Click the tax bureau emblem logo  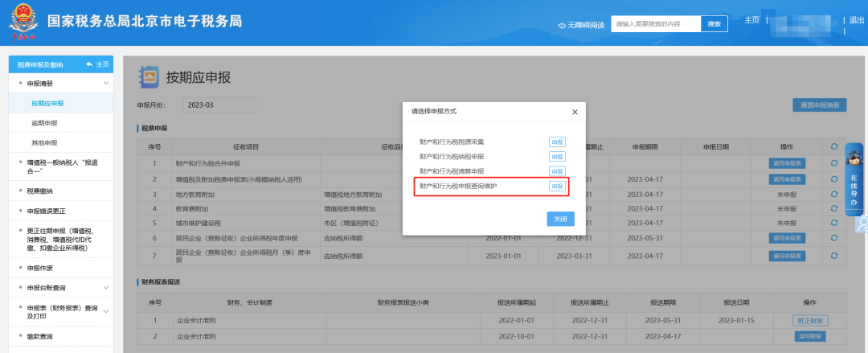tap(23, 23)
